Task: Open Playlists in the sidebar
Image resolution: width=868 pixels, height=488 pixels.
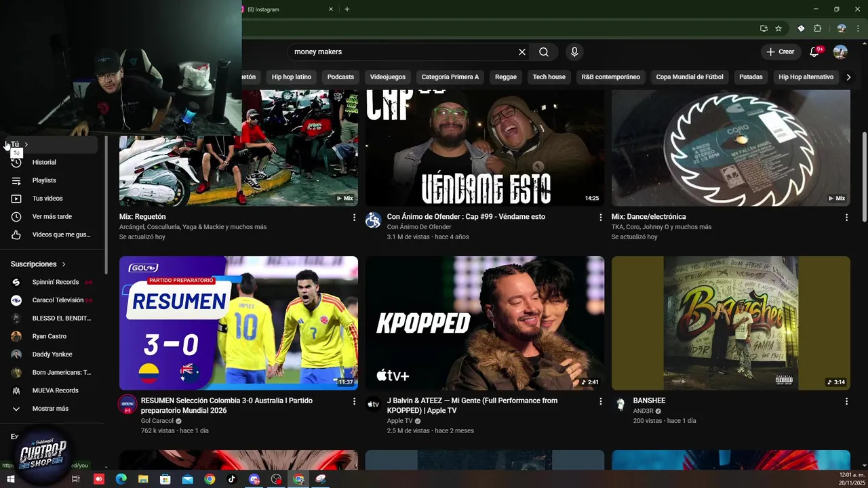Action: point(50,180)
